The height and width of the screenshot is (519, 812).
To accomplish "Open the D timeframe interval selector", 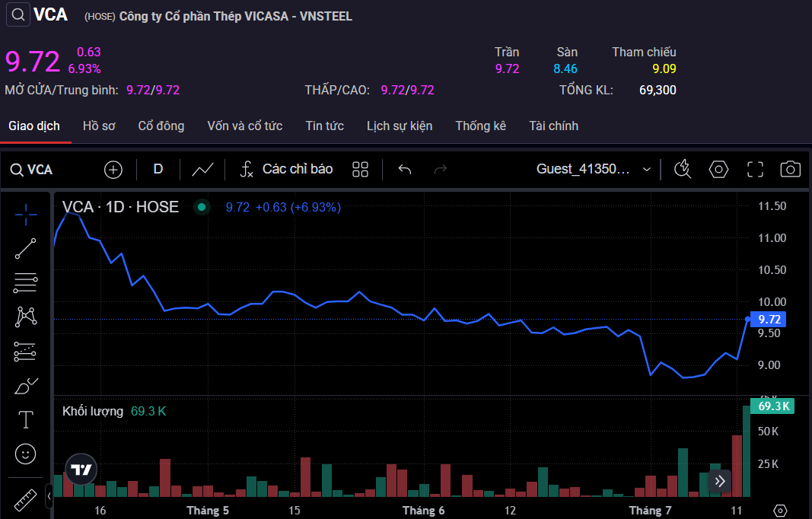I will (x=158, y=169).
